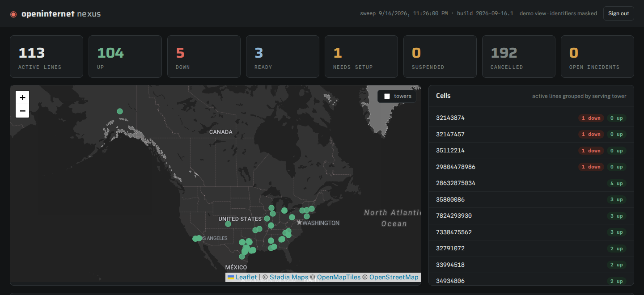Screen dimensions: 644x295
Task: Select the Up card showing 104
Action: (125, 56)
